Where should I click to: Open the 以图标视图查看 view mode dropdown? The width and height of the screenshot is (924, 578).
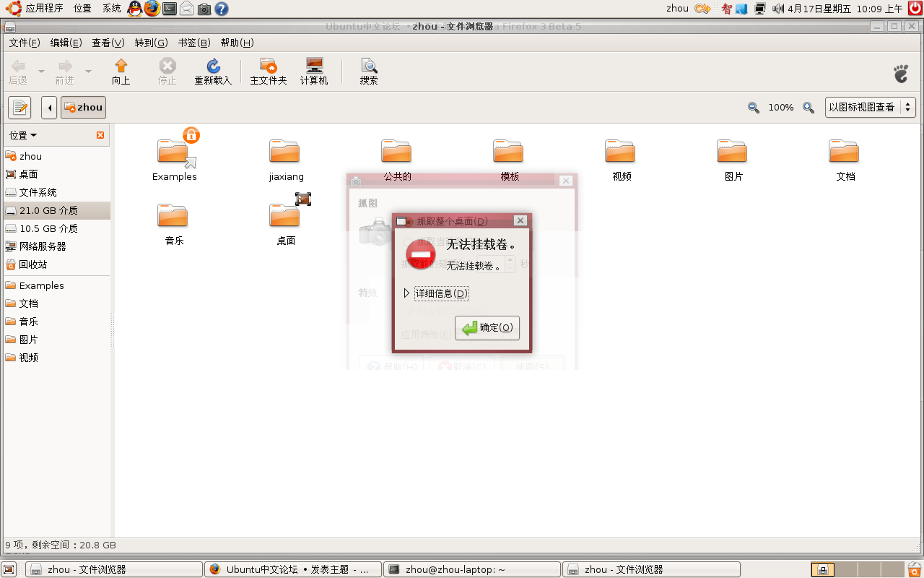pos(870,108)
